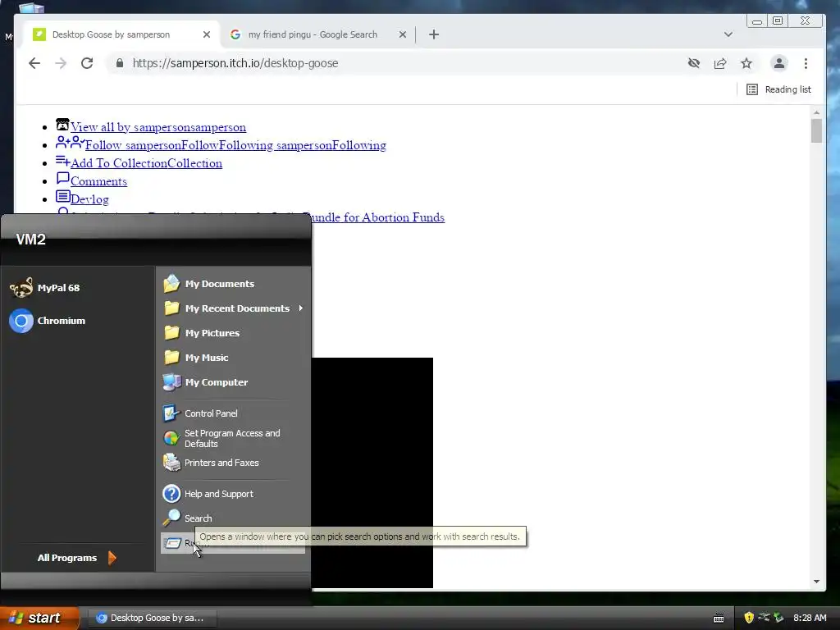Open the share page icon
Screen dimensions: 840x630
pos(720,63)
